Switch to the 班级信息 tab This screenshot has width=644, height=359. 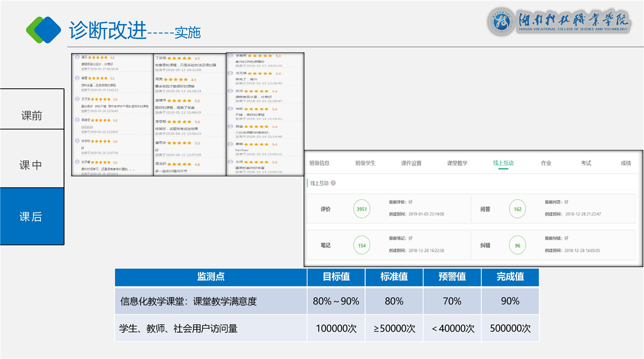[320, 163]
